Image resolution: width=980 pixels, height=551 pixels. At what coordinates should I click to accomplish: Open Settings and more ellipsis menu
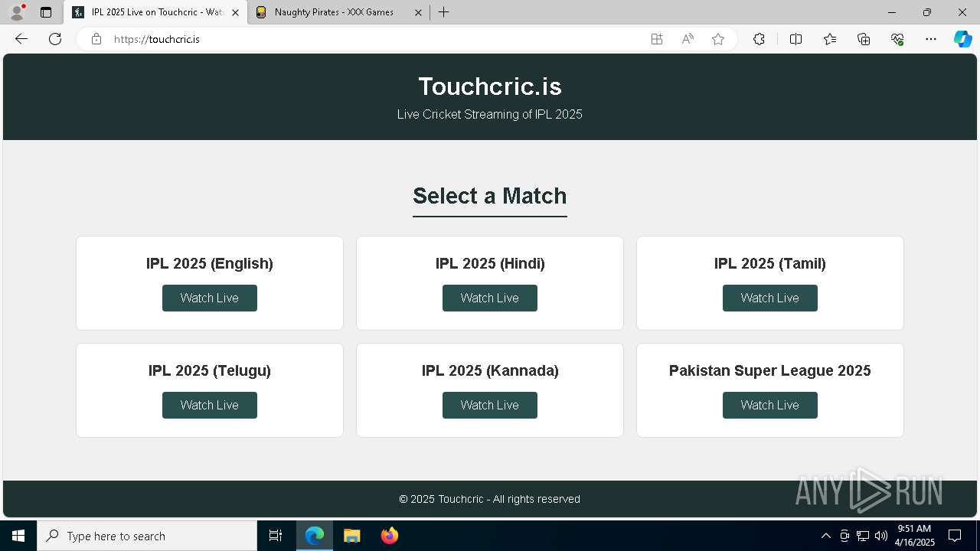pos(931,39)
